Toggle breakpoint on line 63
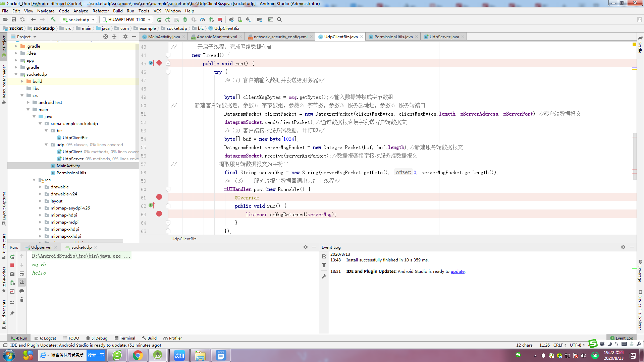The height and width of the screenshot is (362, 644). click(x=159, y=214)
